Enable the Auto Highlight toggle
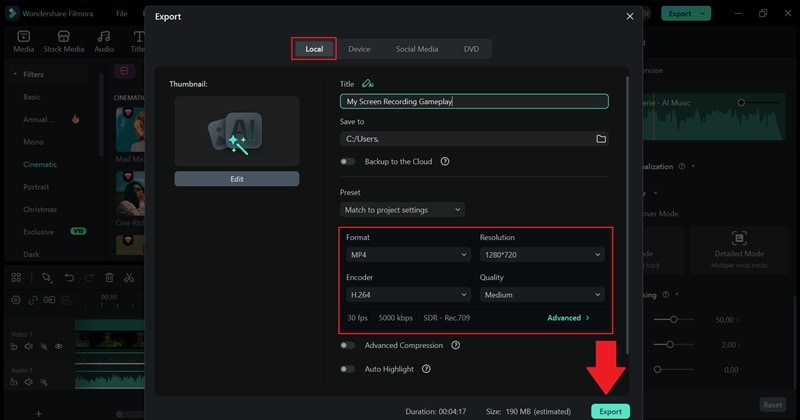 click(347, 369)
